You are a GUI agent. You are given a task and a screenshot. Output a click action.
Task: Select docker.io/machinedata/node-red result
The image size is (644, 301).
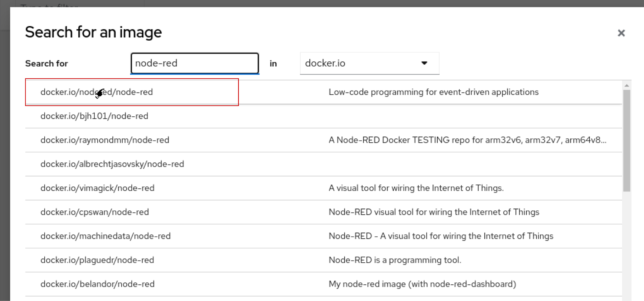click(105, 236)
